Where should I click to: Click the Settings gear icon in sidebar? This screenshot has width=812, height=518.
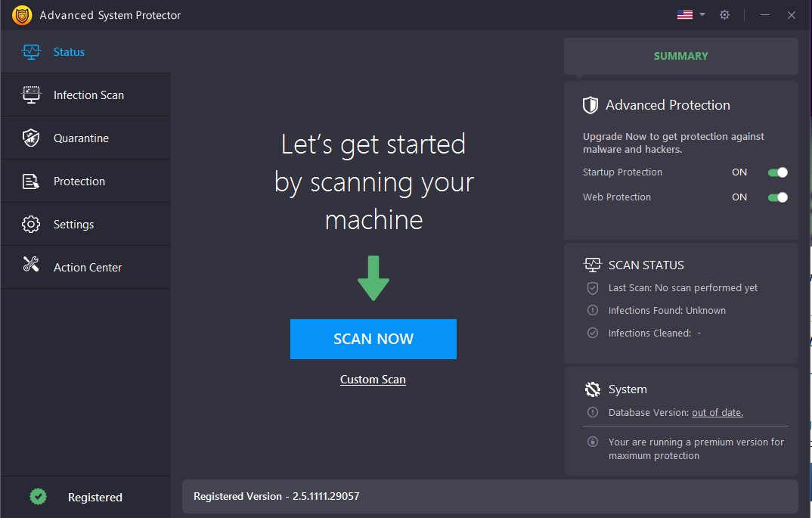click(x=31, y=224)
